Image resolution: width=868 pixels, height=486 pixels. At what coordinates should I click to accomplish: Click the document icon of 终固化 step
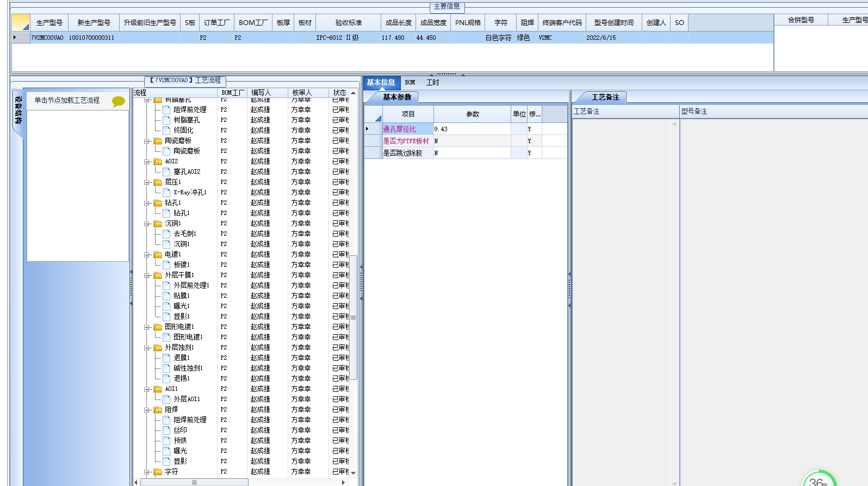pos(167,130)
